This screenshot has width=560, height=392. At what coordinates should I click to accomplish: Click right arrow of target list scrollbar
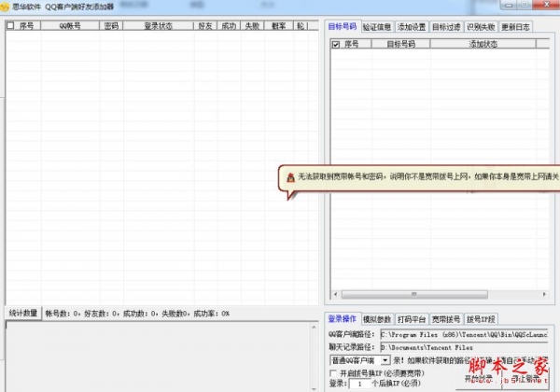[x=544, y=294]
